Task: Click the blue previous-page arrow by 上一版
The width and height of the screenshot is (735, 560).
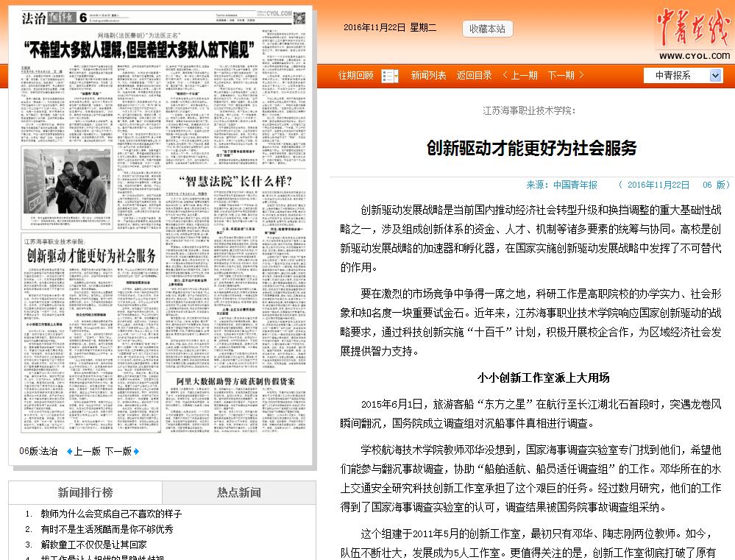Action: [x=70, y=451]
